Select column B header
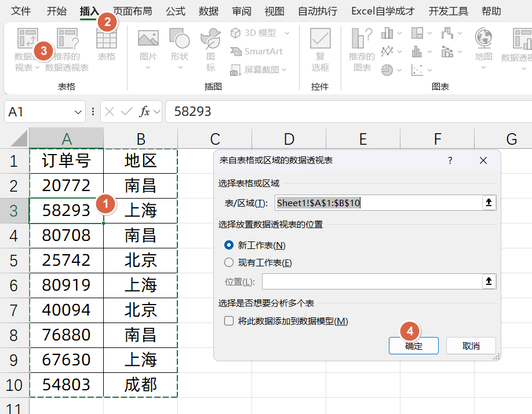The image size is (532, 414). tap(140, 139)
